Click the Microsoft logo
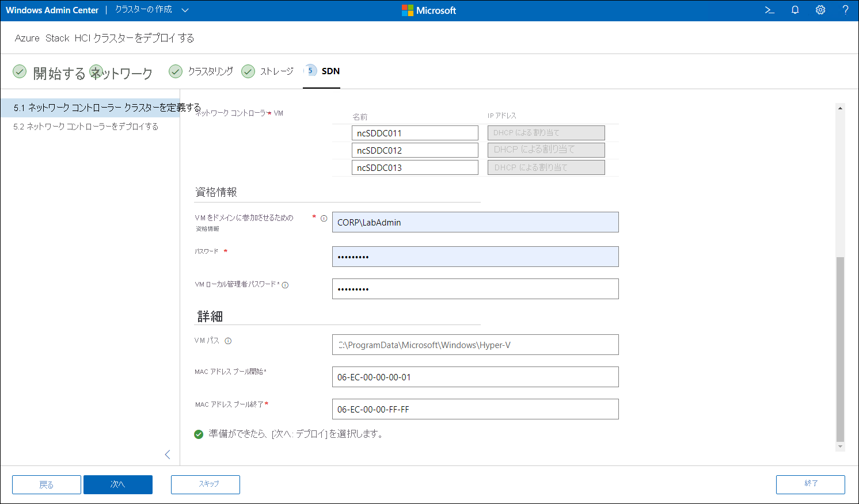859x504 pixels. [429, 10]
